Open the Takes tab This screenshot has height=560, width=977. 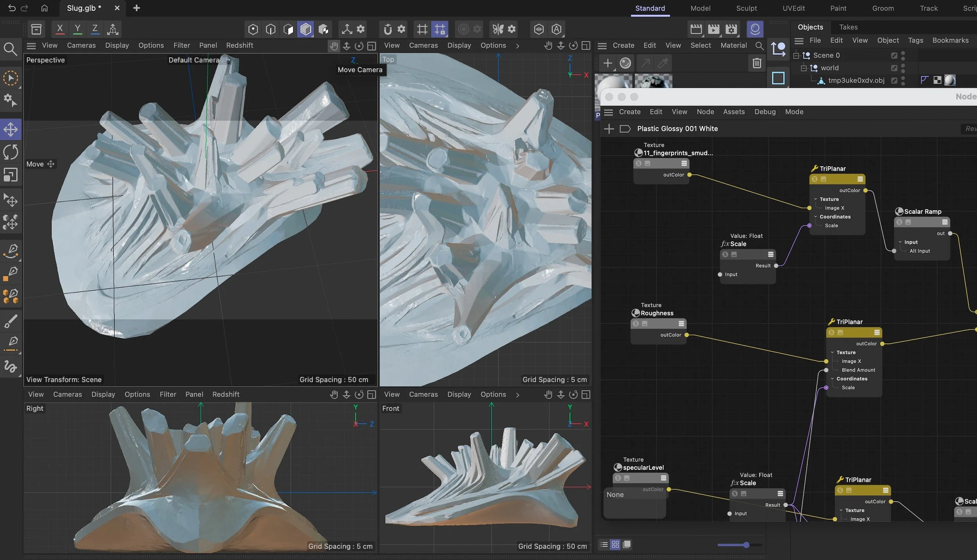tap(848, 27)
